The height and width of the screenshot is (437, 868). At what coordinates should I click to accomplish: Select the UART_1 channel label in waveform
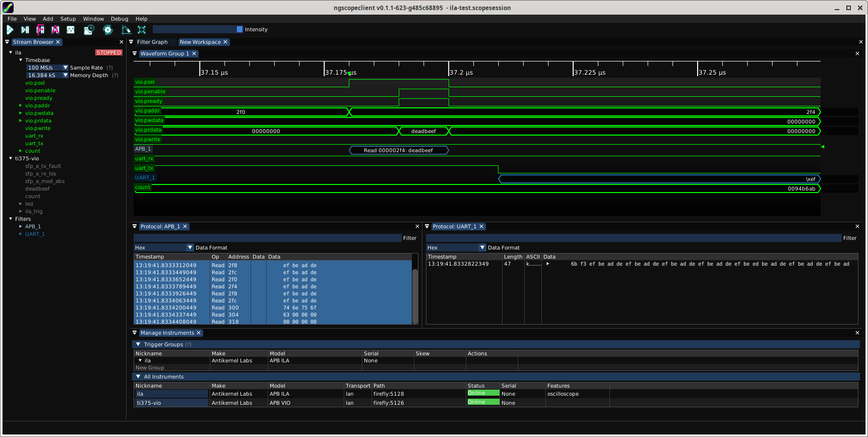pyautogui.click(x=145, y=178)
